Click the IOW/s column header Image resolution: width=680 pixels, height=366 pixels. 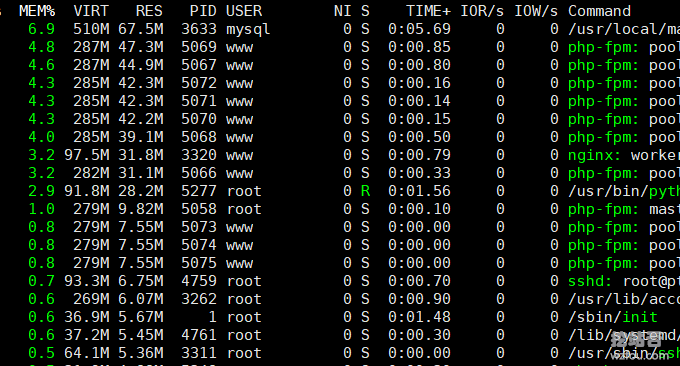click(x=536, y=11)
